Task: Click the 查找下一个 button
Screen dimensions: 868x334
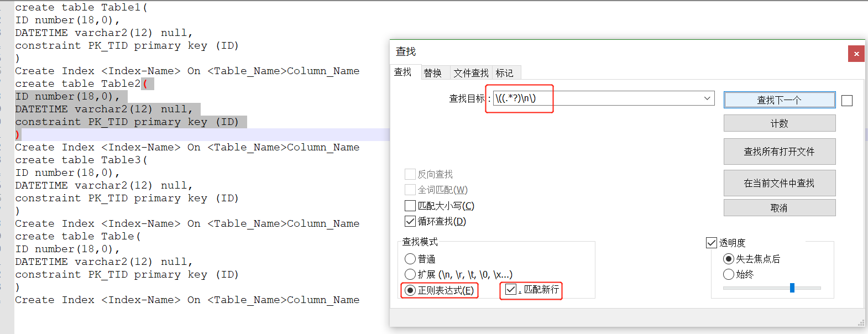Action: coord(779,100)
